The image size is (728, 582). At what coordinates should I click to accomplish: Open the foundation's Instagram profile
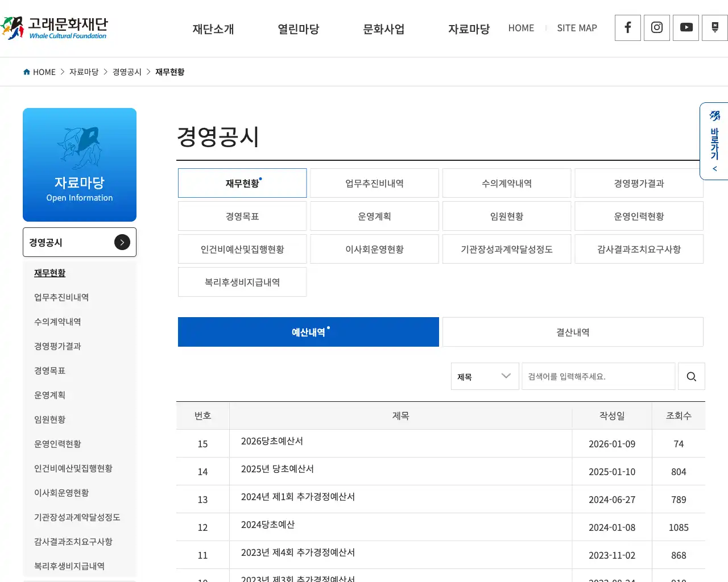tap(656, 28)
